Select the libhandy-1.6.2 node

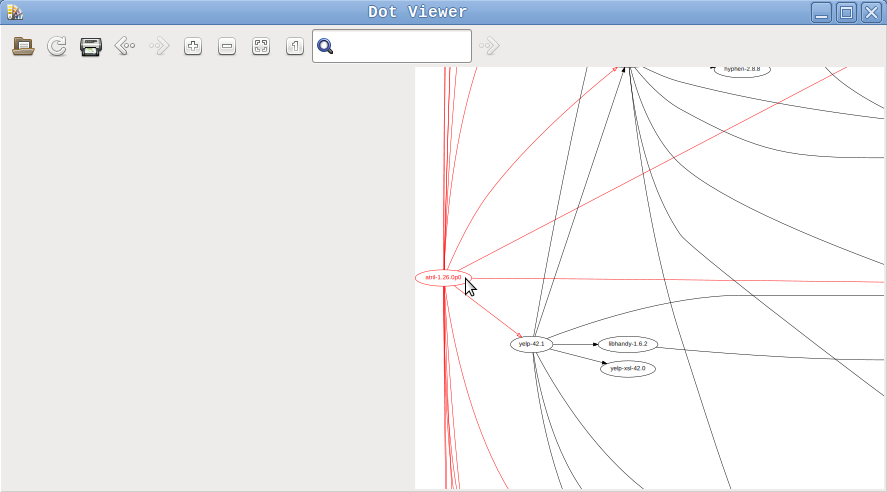(628, 344)
